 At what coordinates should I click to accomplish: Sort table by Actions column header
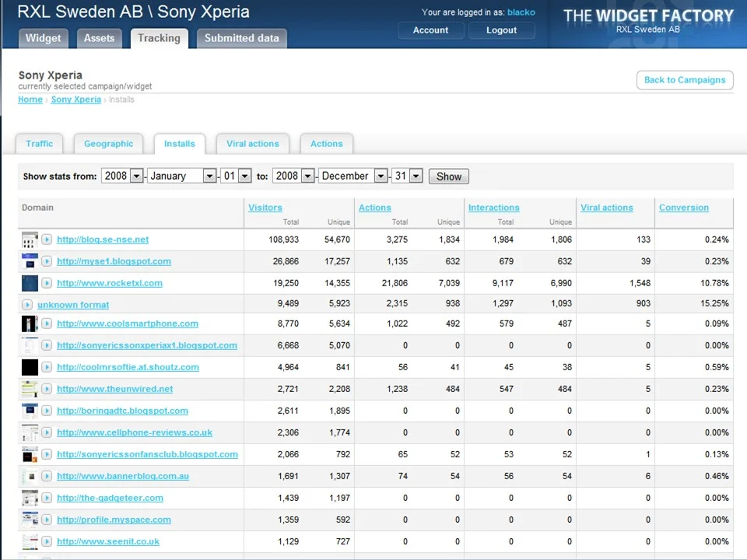click(x=375, y=208)
